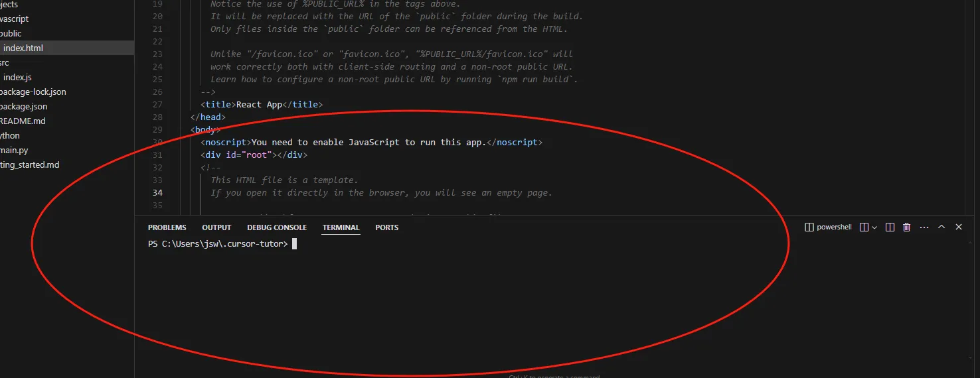
Task: Open main.py in the file tree
Action: coord(14,150)
